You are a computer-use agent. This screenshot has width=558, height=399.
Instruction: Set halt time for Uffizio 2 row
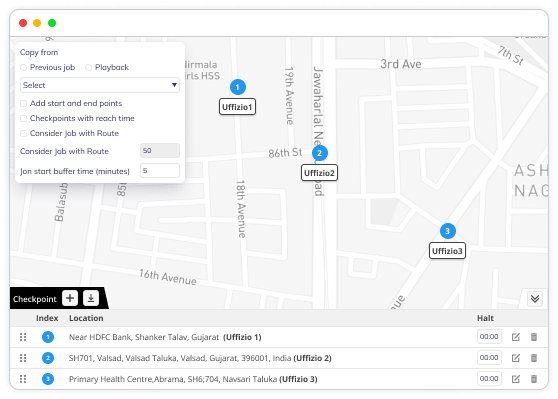(489, 358)
